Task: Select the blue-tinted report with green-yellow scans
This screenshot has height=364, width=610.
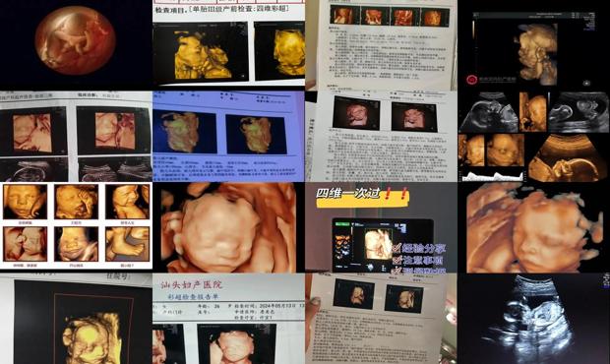Action: tap(228, 137)
